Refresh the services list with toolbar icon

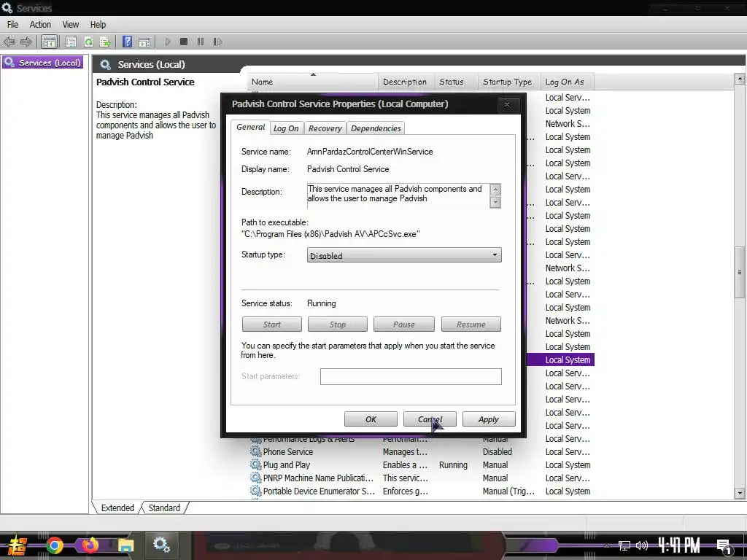pos(88,42)
